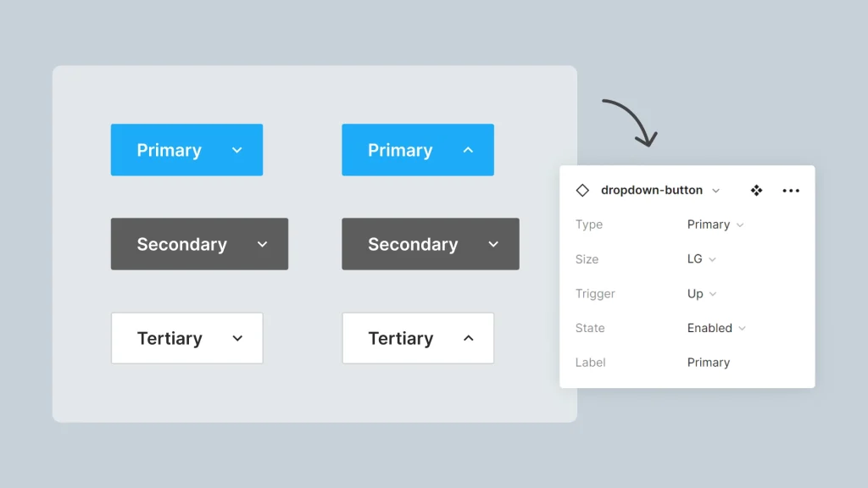Expand the dropdown-button component name chevron

pyautogui.click(x=716, y=191)
